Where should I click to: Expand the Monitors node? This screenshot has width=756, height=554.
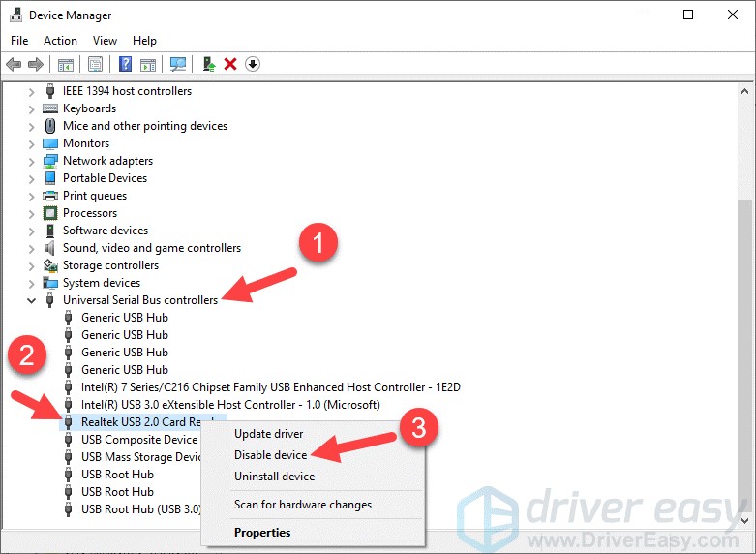pos(31,143)
